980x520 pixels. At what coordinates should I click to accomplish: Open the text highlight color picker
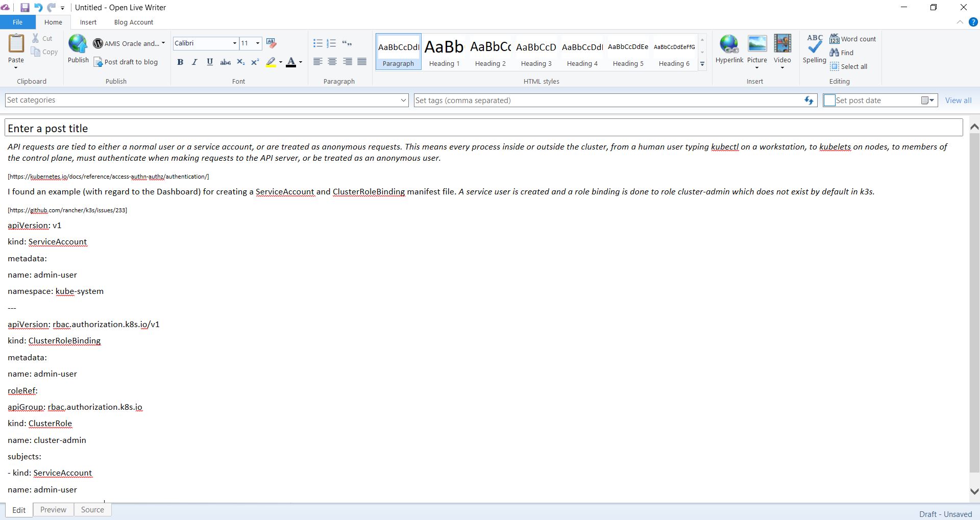280,62
